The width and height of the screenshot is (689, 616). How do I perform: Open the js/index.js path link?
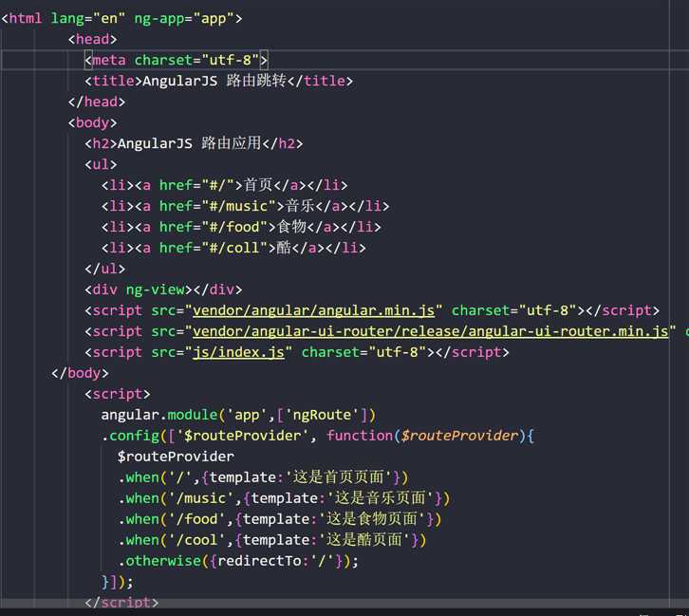point(238,353)
